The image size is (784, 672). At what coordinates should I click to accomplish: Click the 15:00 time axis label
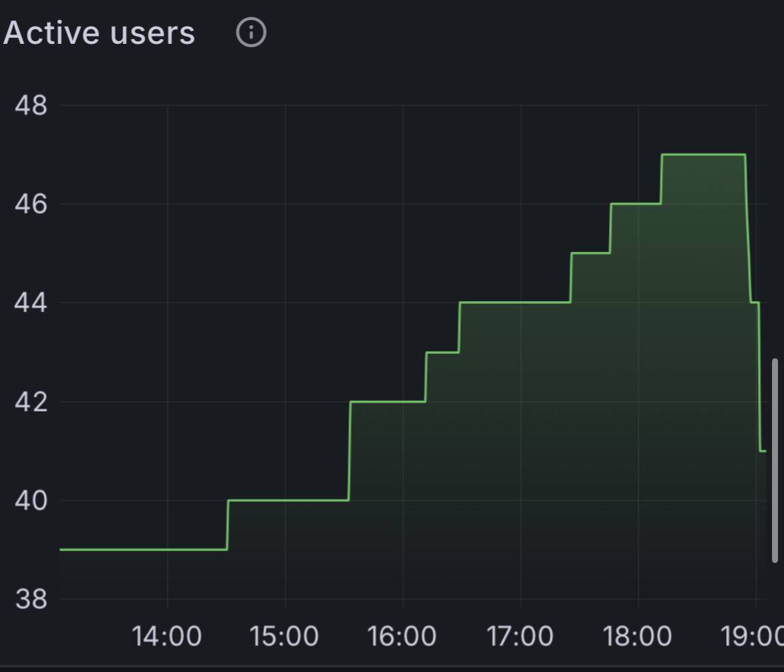pyautogui.click(x=284, y=637)
